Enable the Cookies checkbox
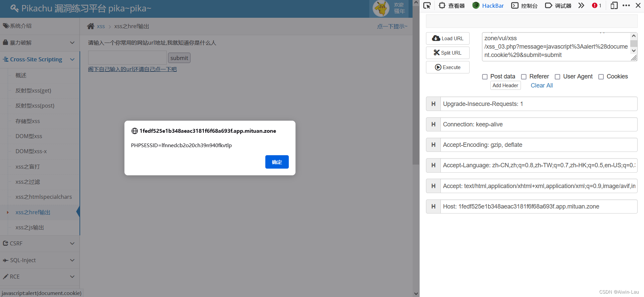644x297 pixels. (x=601, y=77)
